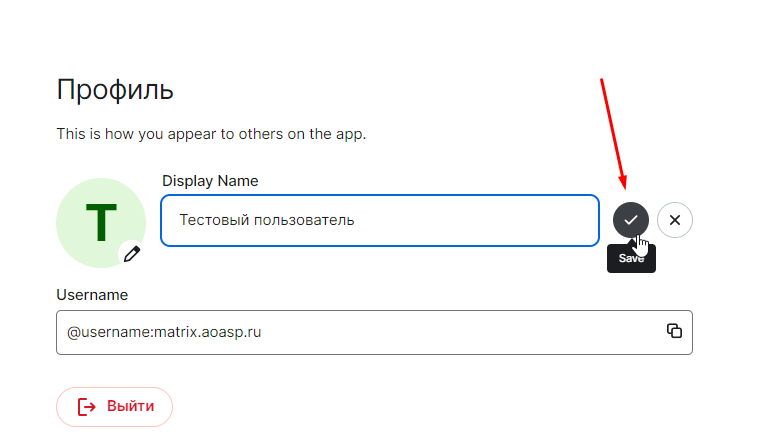Click the letter T inside the avatar

tap(101, 223)
